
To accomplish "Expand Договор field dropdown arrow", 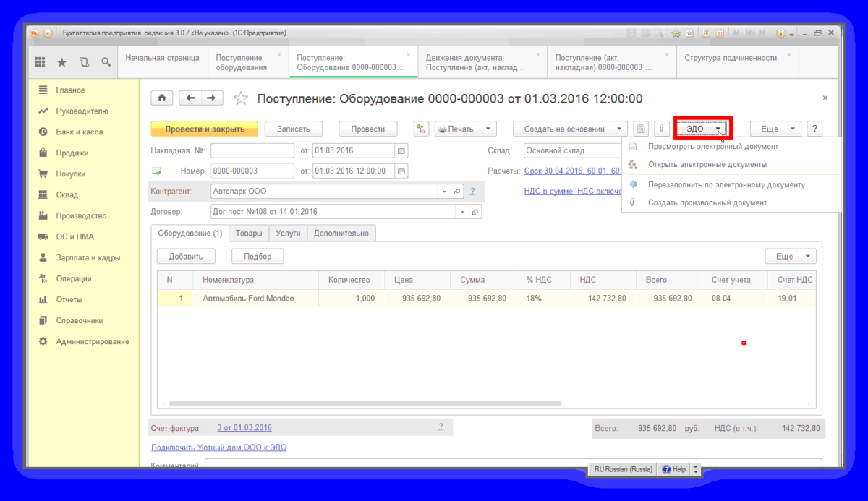I will [x=463, y=213].
